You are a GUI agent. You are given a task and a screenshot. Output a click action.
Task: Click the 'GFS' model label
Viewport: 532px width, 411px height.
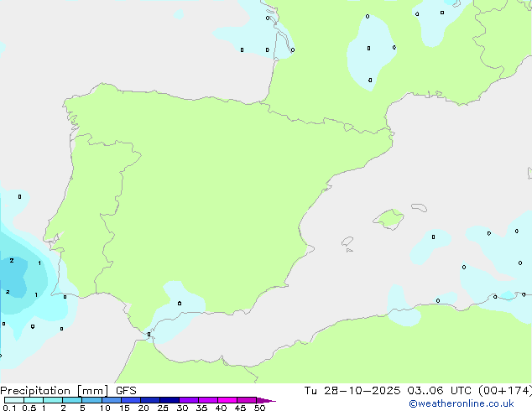pyautogui.click(x=126, y=391)
